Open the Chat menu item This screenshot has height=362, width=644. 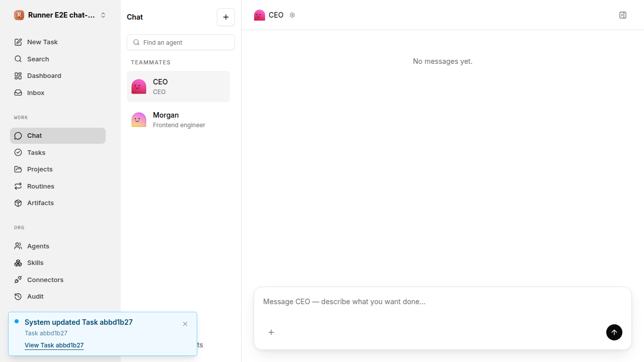click(x=58, y=136)
